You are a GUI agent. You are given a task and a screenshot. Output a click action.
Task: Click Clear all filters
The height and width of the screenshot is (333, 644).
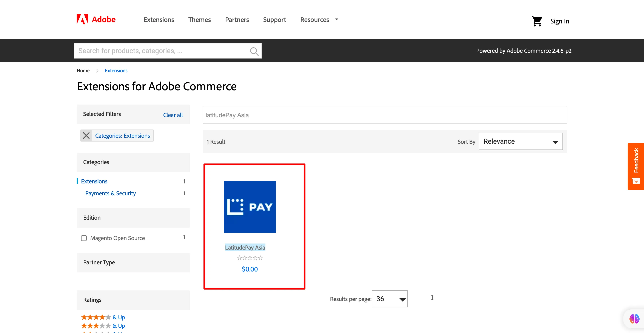pyautogui.click(x=173, y=115)
